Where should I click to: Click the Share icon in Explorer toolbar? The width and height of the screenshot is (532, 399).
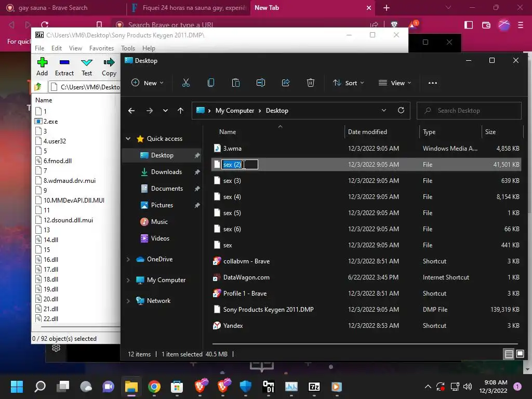286,83
